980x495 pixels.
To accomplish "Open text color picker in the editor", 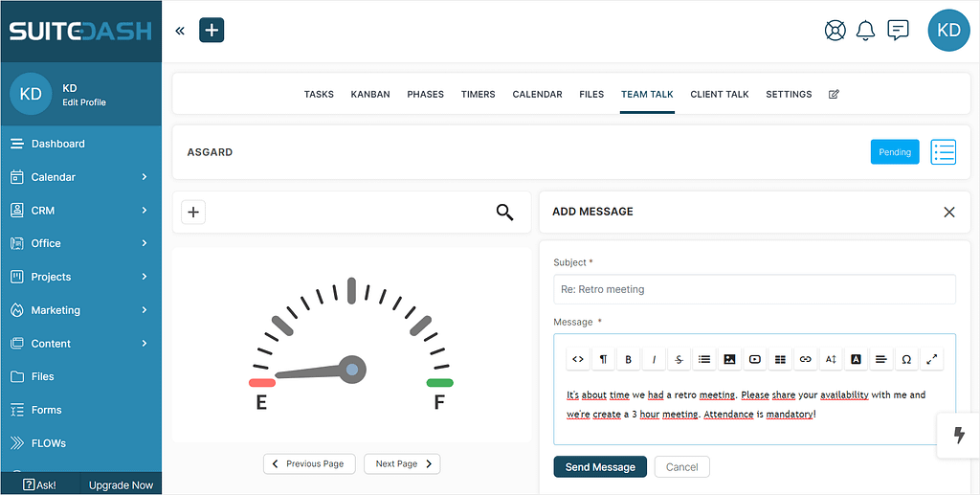I will coord(857,359).
